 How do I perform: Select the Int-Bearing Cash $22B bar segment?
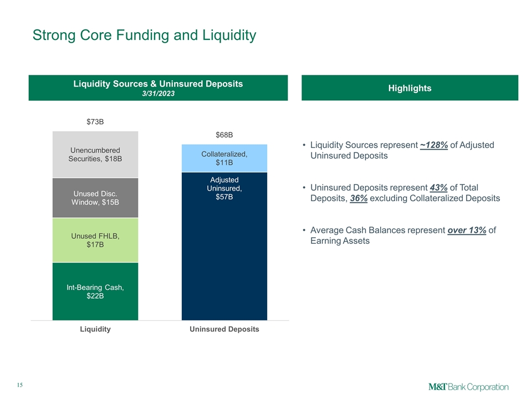coord(95,291)
